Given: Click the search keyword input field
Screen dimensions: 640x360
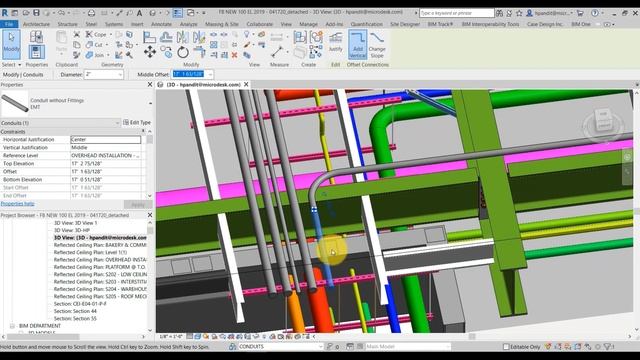Looking at the screenshot, I should 457,13.
